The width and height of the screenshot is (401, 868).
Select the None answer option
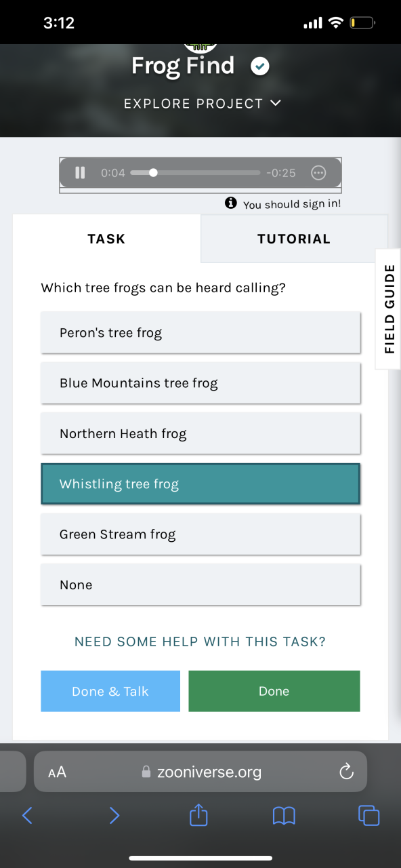pyautogui.click(x=200, y=585)
